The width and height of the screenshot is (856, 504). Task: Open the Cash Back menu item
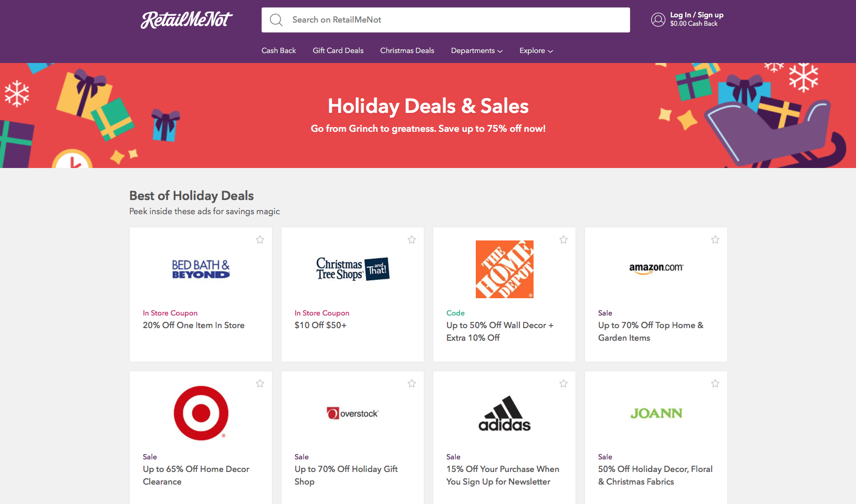tap(279, 51)
